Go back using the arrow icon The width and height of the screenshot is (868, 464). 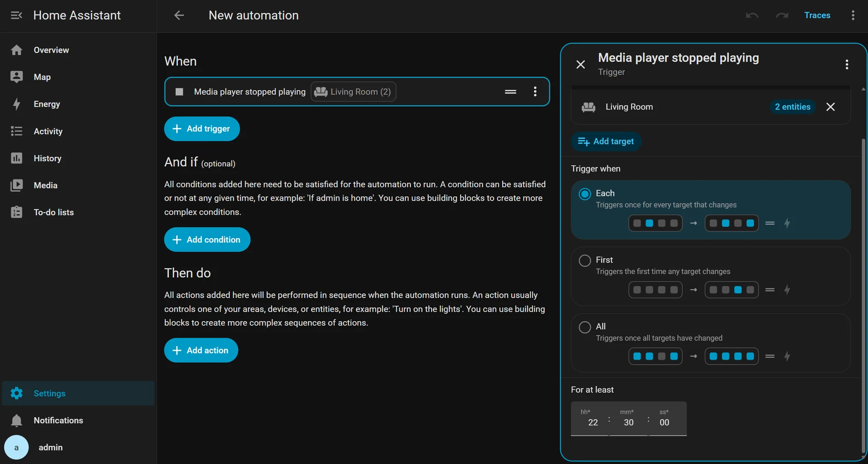coord(179,15)
